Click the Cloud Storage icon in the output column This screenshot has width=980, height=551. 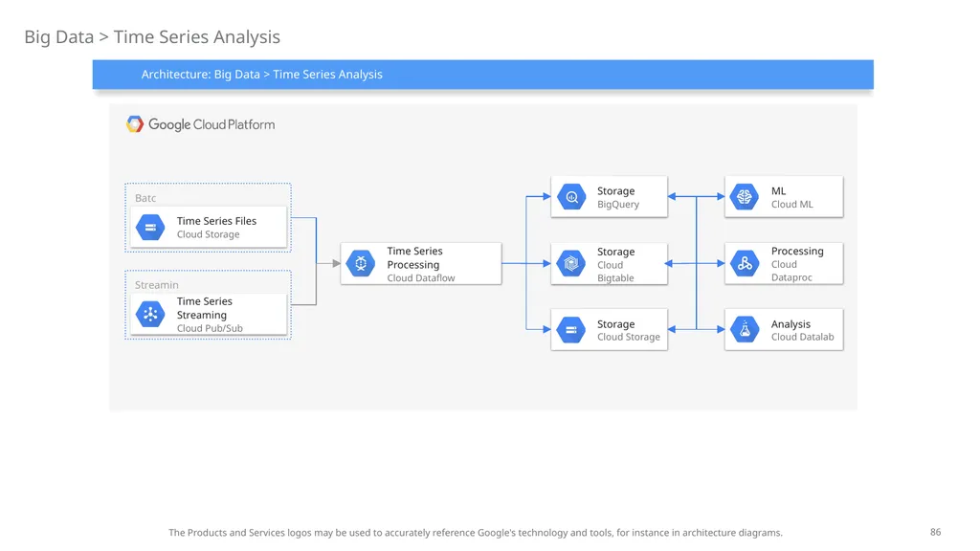571,330
